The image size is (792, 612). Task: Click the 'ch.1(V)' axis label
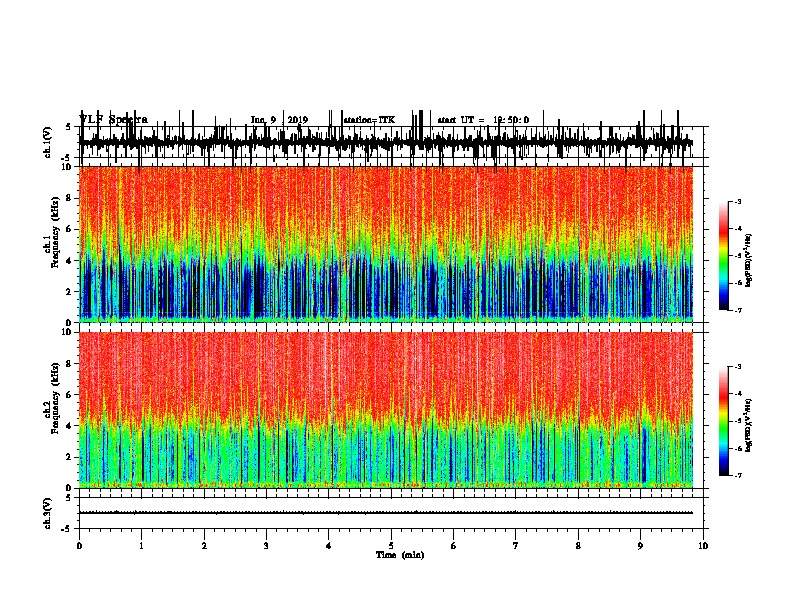click(48, 142)
